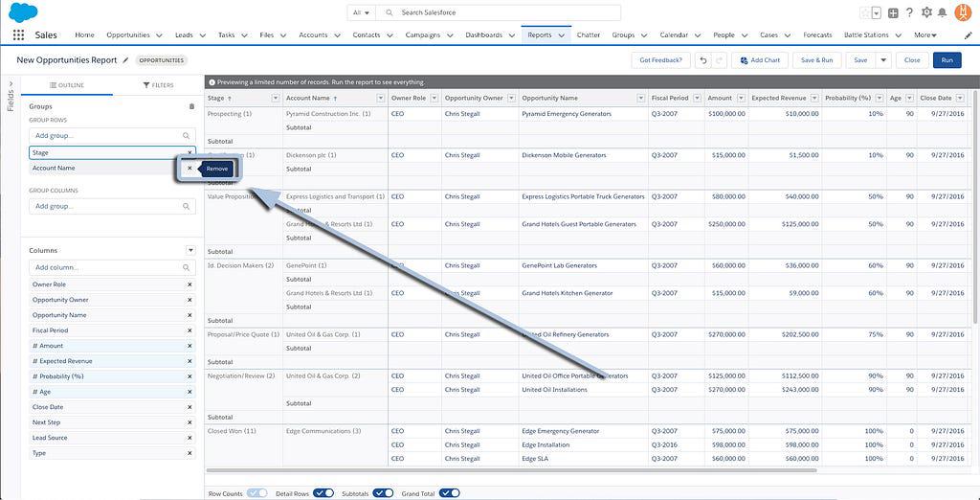Open the Setup gear icon
Viewport: 980px width, 500px height.
coord(925,12)
